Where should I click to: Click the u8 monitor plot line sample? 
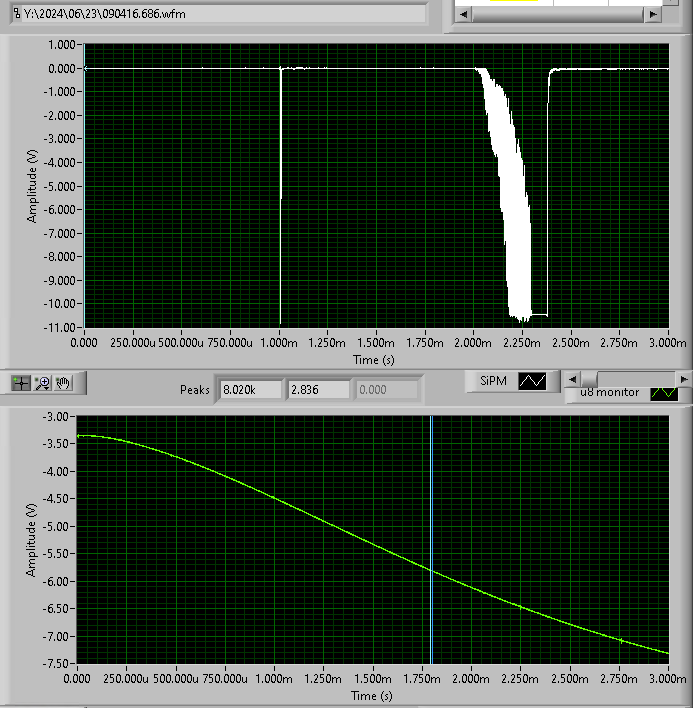pos(664,393)
